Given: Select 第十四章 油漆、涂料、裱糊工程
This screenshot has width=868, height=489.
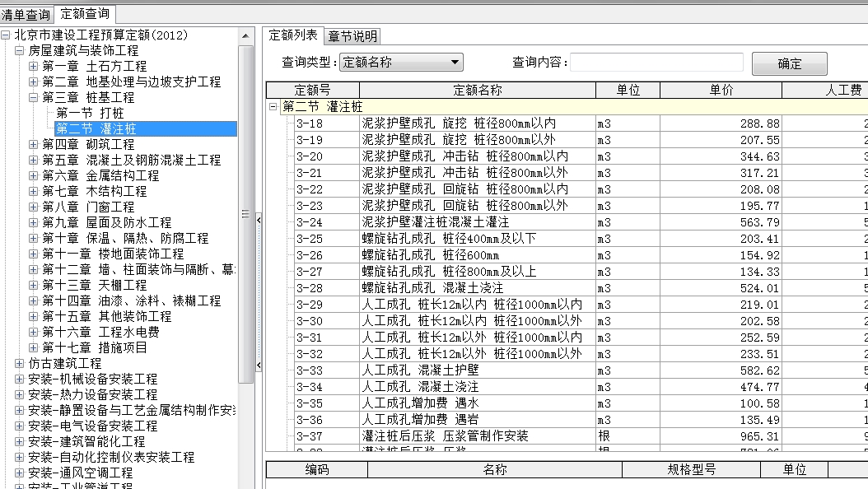Looking at the screenshot, I should [131, 301].
